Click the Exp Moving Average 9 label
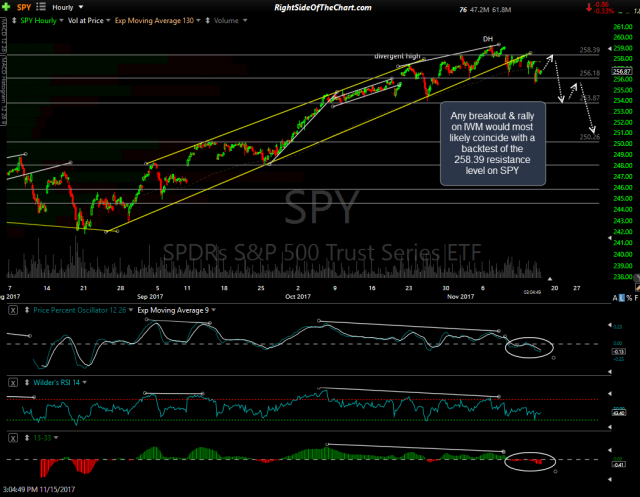 point(173,311)
